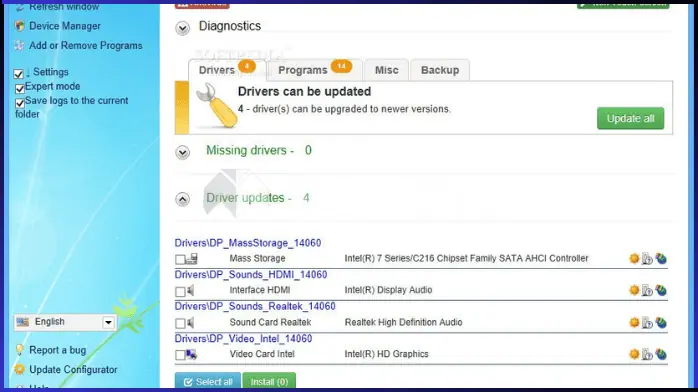This screenshot has height=392, width=698.
Task: Check the Mass Storage driver checkbox
Action: click(180, 259)
